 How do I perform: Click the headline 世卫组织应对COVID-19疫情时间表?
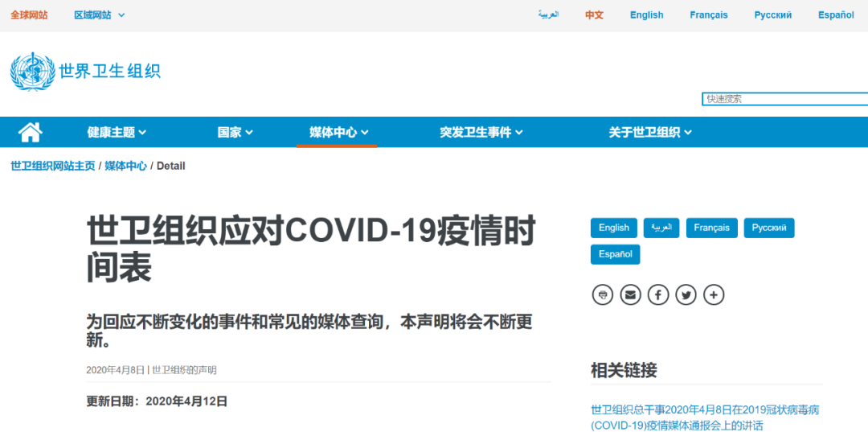pos(311,250)
